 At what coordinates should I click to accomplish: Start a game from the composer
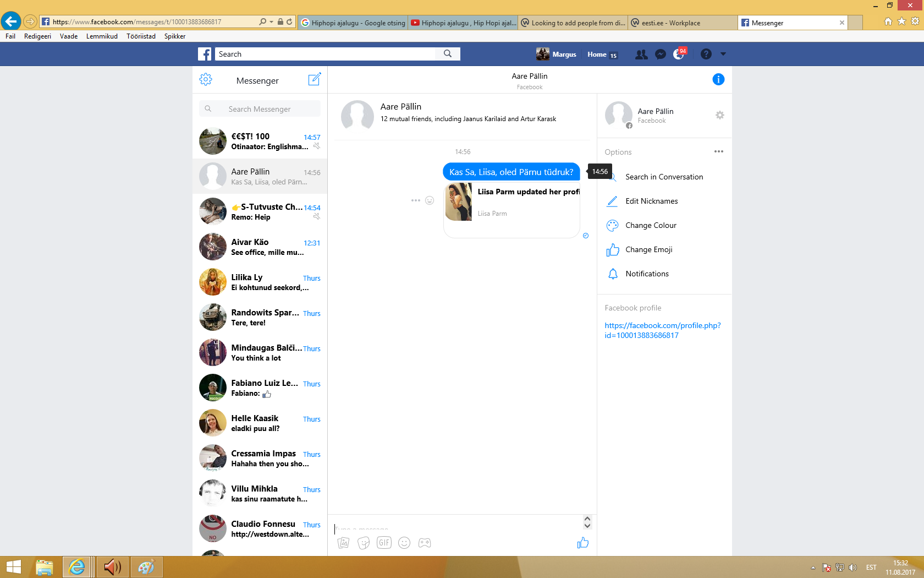[425, 543]
